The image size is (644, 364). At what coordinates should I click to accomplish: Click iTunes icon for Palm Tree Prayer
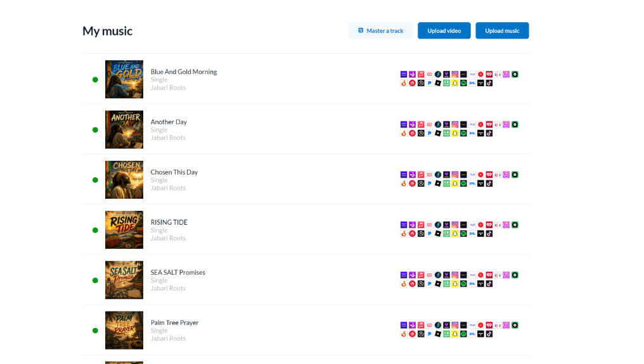click(x=506, y=325)
